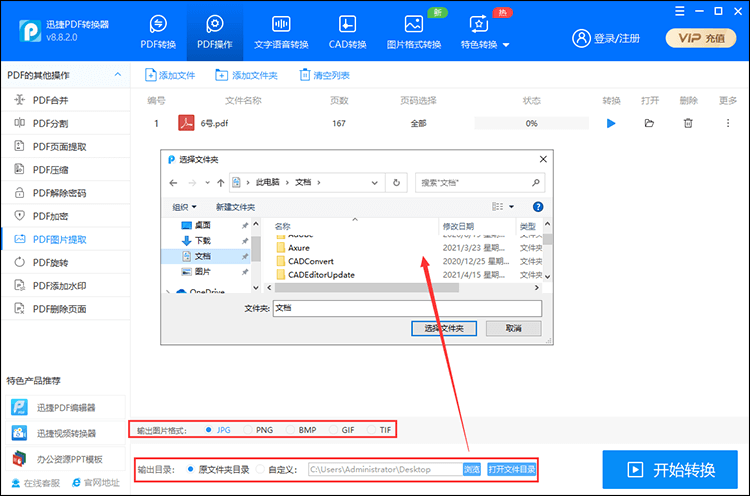Collapse the PDF的其他操作 section
The width and height of the screenshot is (750, 496).
click(x=118, y=75)
